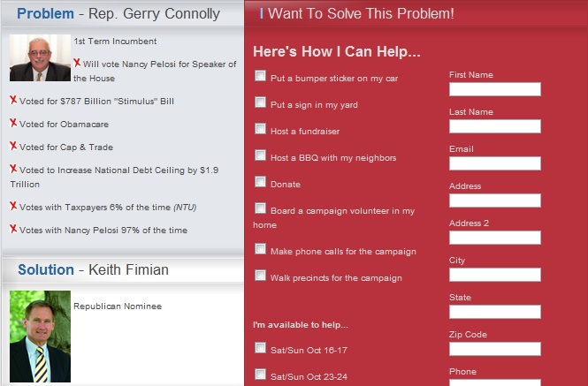Click red X beside Votes with Taxpayers
This screenshot has height=386, width=588.
[x=13, y=206]
